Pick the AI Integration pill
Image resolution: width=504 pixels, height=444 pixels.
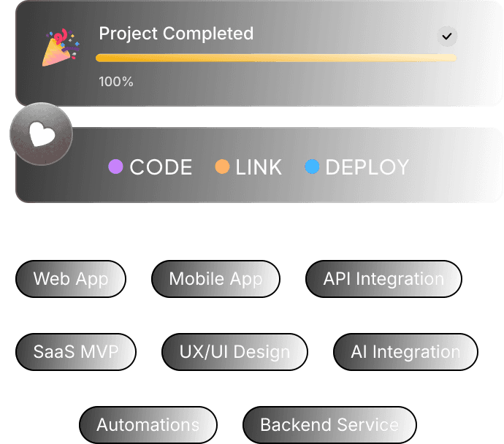click(x=405, y=352)
